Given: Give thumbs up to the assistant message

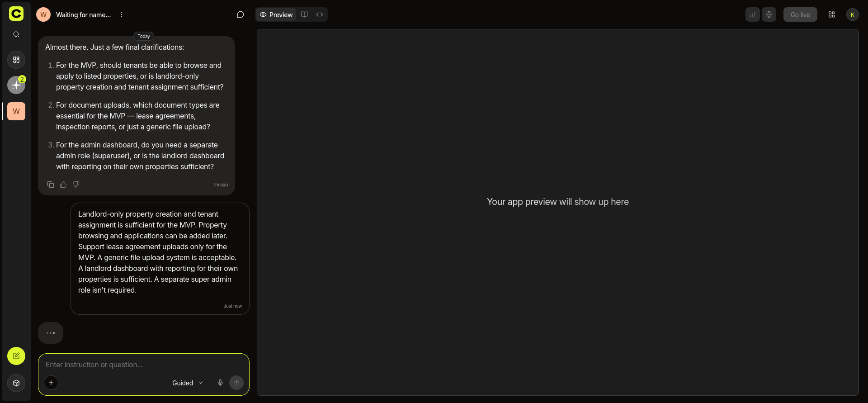Looking at the screenshot, I should pyautogui.click(x=63, y=185).
